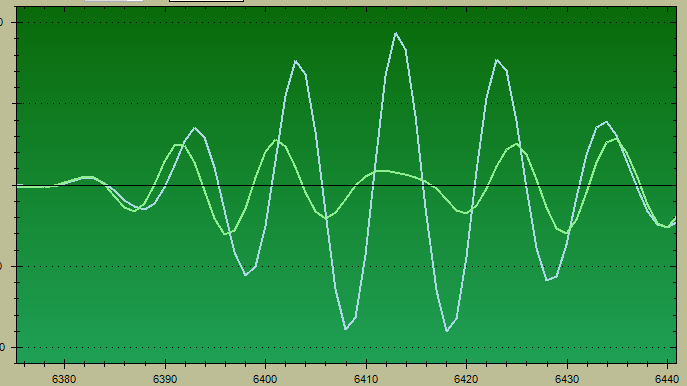Click the tallest blue waveform peak near 6413

[x=396, y=33]
